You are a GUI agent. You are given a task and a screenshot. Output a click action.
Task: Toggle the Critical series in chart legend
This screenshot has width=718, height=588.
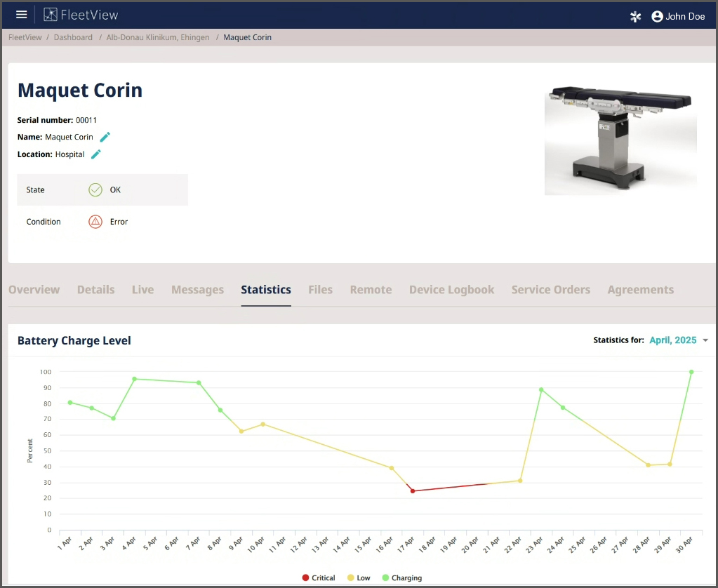coord(319,578)
